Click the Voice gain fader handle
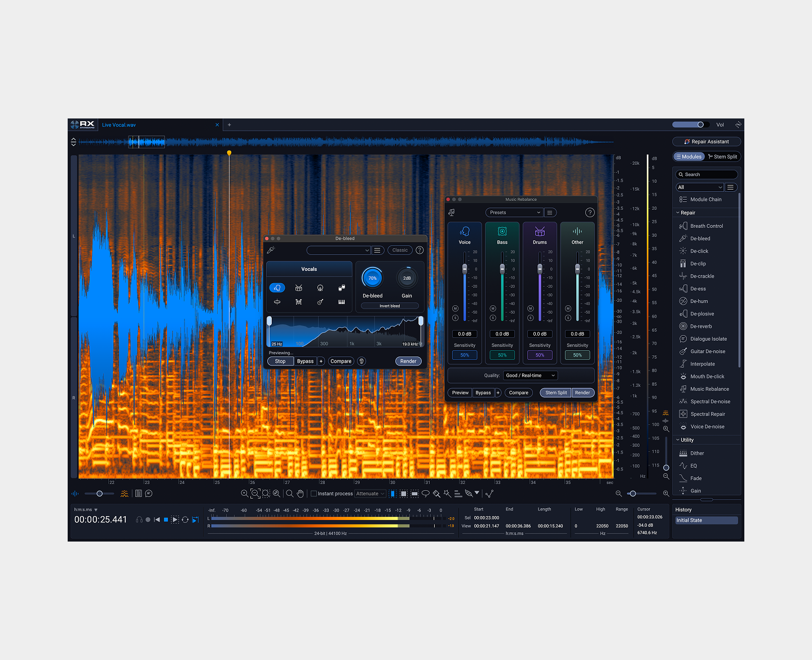 coord(465,269)
